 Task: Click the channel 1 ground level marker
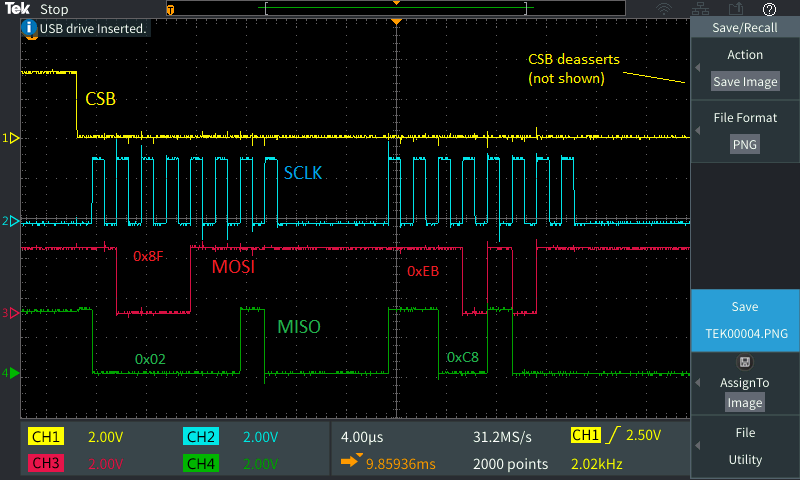(11, 138)
